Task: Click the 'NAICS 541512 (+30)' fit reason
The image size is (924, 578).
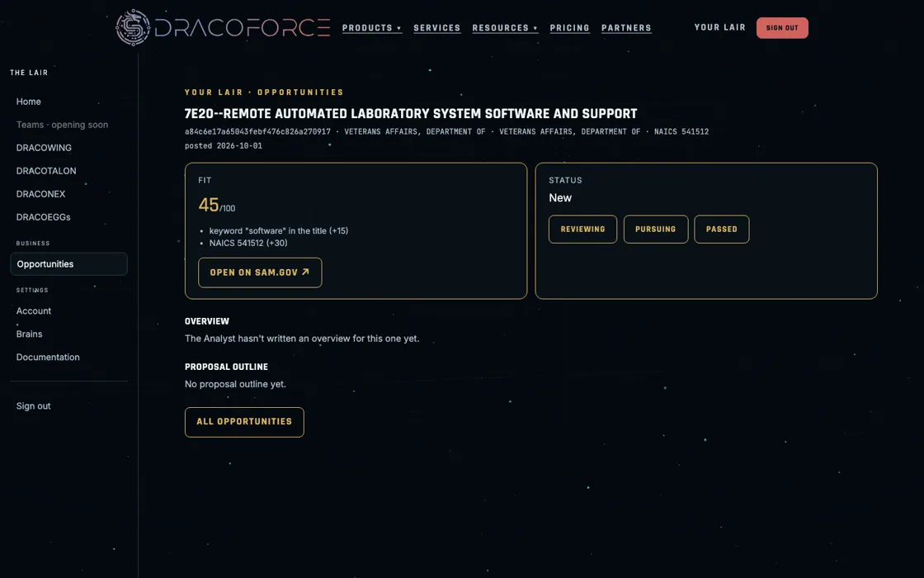Action: tap(248, 243)
